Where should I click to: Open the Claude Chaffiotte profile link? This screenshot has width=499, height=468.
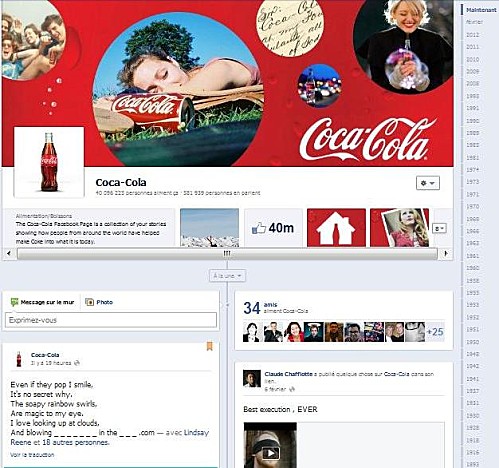pos(288,374)
